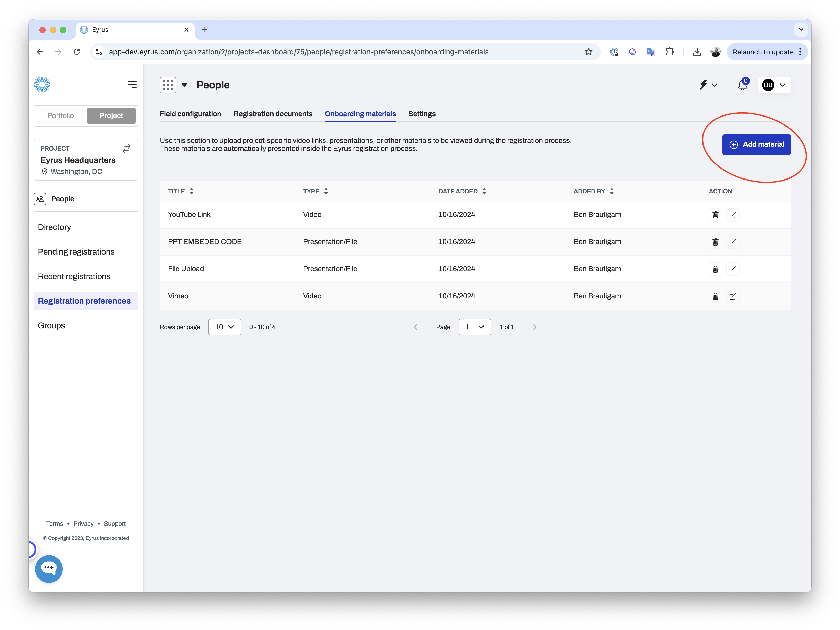
Task: Switch project with the swap arrows icon
Action: click(x=127, y=149)
